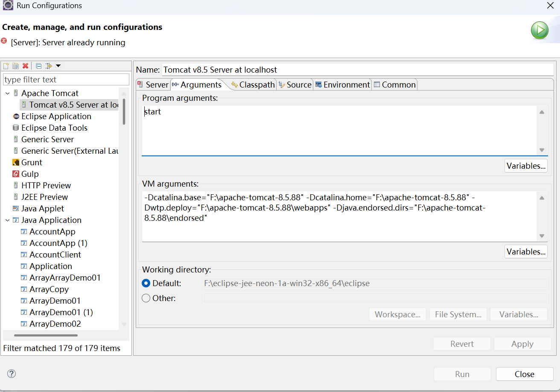The width and height of the screenshot is (560, 392).
Task: Select the Default working directory radio button
Action: coord(146,283)
